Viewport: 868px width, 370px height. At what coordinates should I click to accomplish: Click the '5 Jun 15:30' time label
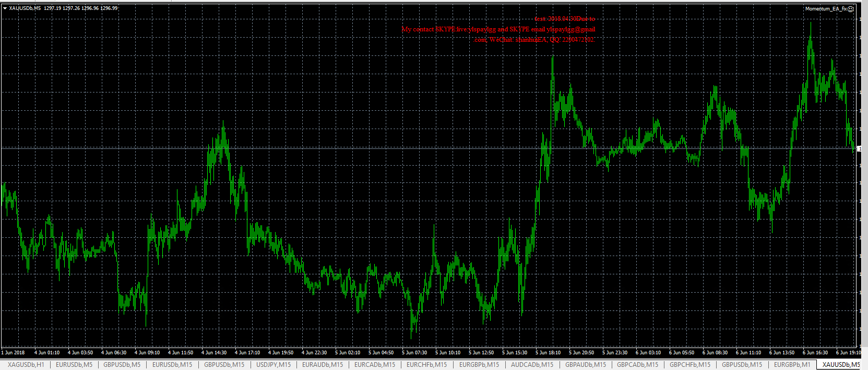pyautogui.click(x=515, y=353)
